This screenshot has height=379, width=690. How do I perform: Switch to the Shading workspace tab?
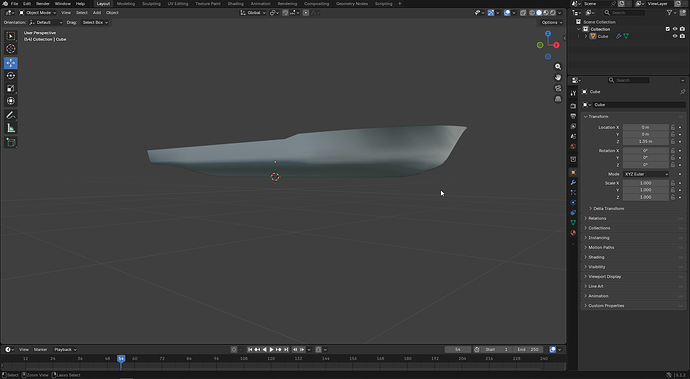235,4
